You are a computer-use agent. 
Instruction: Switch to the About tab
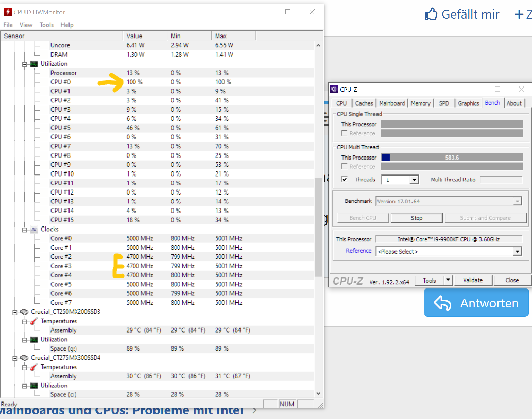pyautogui.click(x=514, y=103)
